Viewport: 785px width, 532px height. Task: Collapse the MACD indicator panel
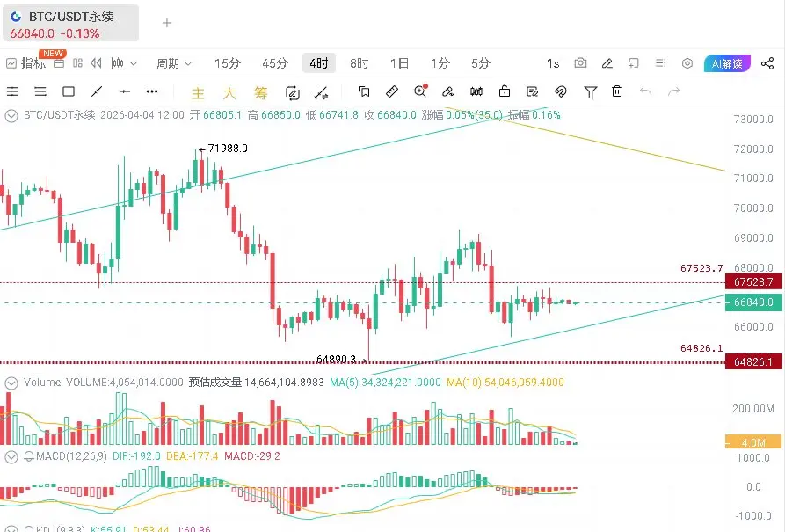(x=11, y=457)
